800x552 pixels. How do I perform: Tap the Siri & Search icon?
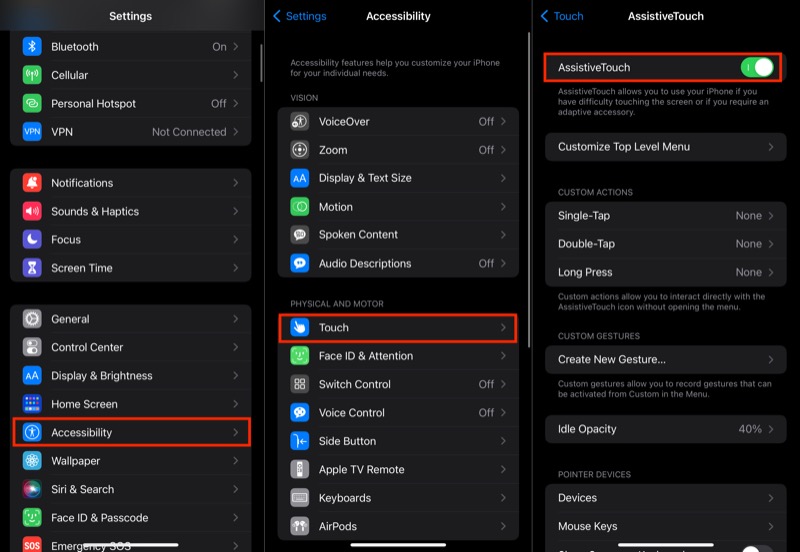(x=33, y=490)
